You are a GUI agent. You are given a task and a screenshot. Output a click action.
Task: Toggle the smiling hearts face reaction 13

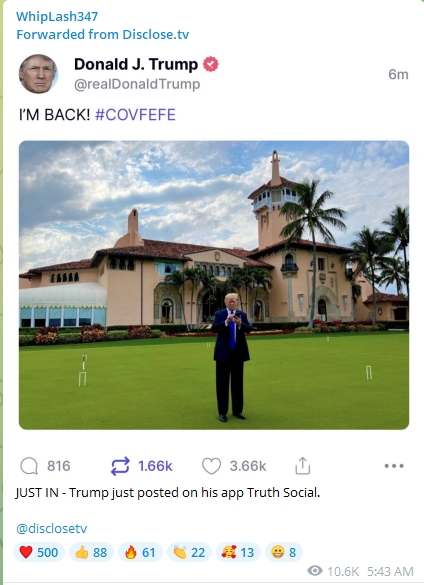tap(238, 552)
